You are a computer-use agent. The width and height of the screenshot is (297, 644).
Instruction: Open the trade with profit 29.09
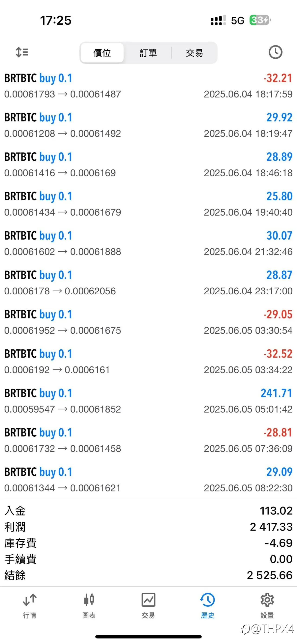pos(148,480)
